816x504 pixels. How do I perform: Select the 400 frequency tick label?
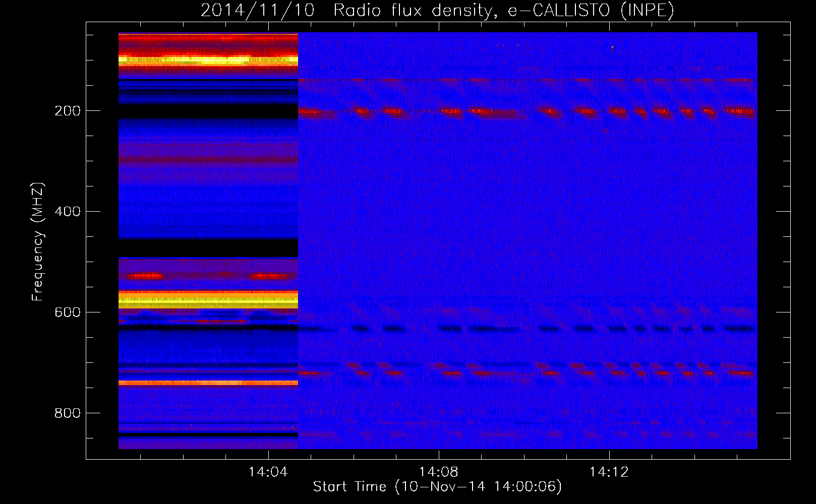point(68,212)
